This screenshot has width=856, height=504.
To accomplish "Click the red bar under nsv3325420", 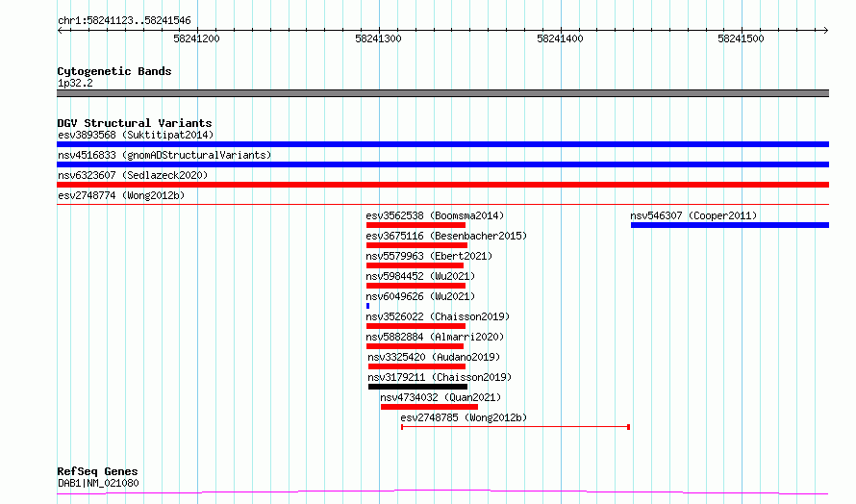I will pos(417,366).
